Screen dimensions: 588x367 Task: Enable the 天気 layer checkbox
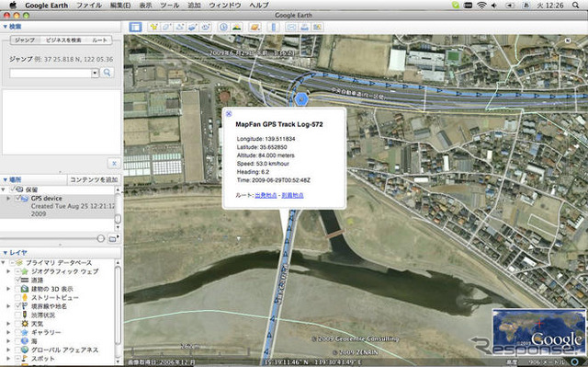(x=17, y=324)
